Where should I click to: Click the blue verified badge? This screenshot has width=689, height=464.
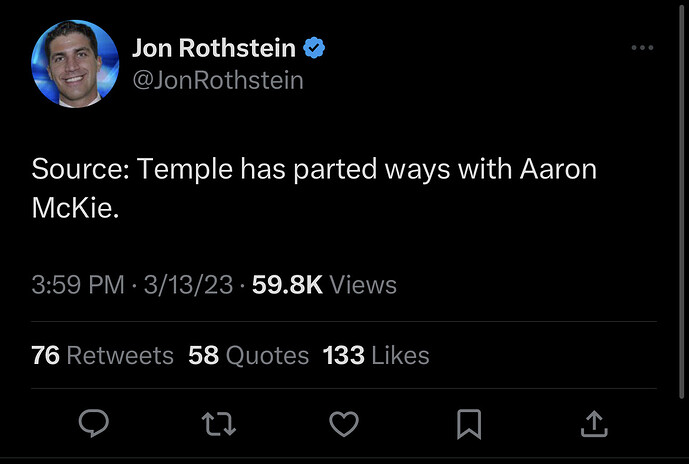tap(315, 47)
